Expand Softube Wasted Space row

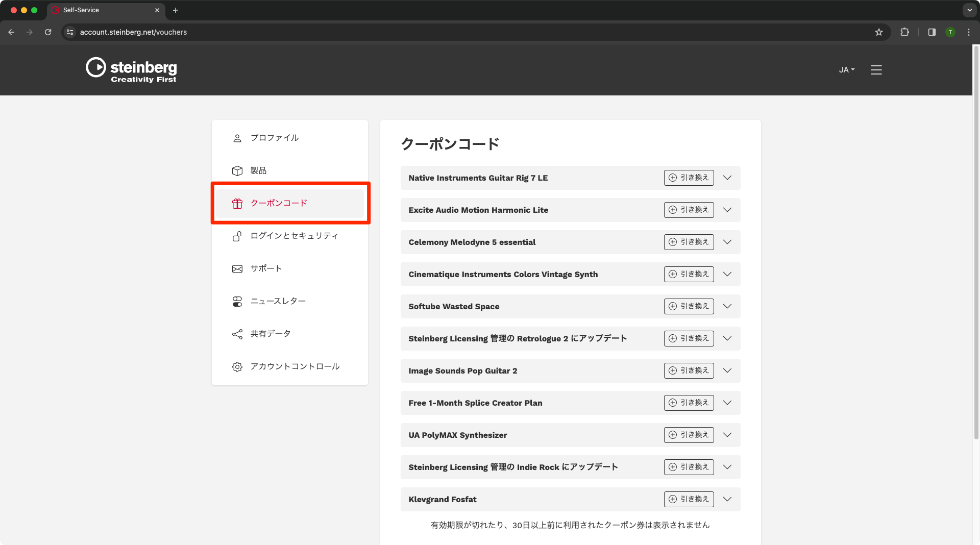727,306
